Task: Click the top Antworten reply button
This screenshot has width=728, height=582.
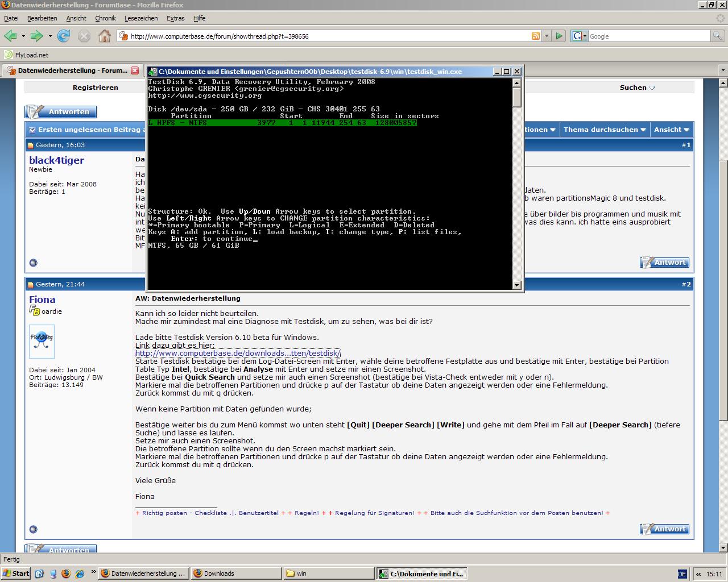Action: pyautogui.click(x=61, y=111)
